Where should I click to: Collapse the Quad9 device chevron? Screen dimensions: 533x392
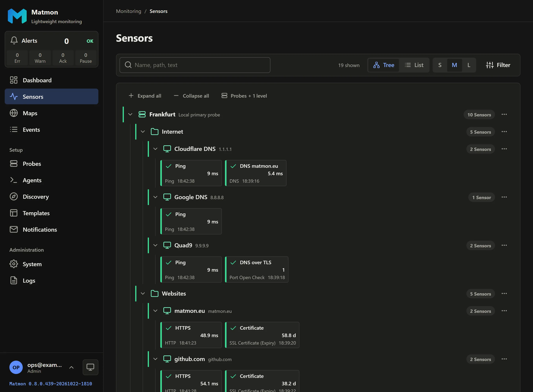point(155,245)
